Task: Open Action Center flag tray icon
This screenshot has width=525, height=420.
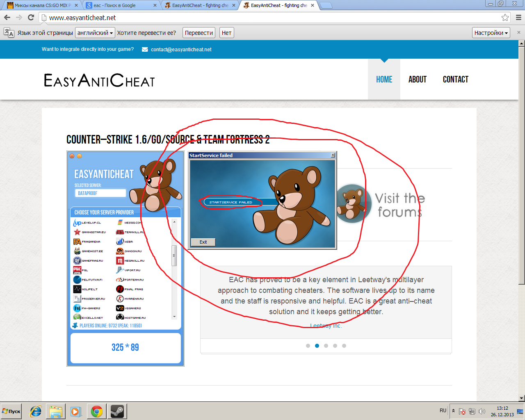Action: click(462, 411)
